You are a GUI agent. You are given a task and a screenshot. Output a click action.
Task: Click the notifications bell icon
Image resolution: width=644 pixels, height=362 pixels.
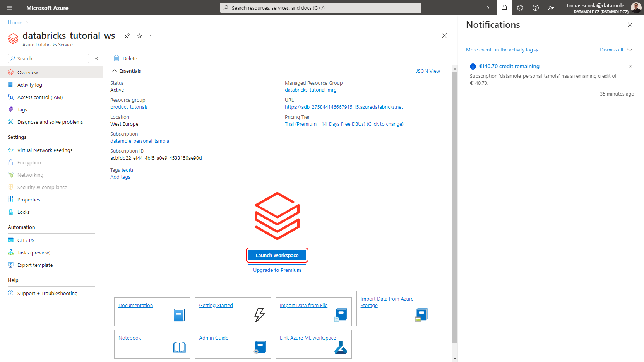505,8
